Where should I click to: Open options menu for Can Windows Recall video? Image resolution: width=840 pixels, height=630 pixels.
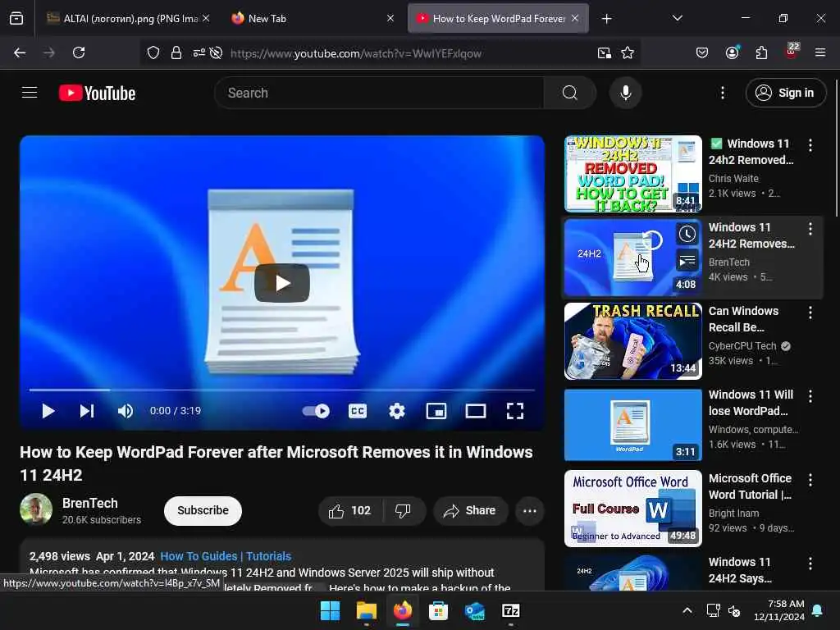click(810, 313)
